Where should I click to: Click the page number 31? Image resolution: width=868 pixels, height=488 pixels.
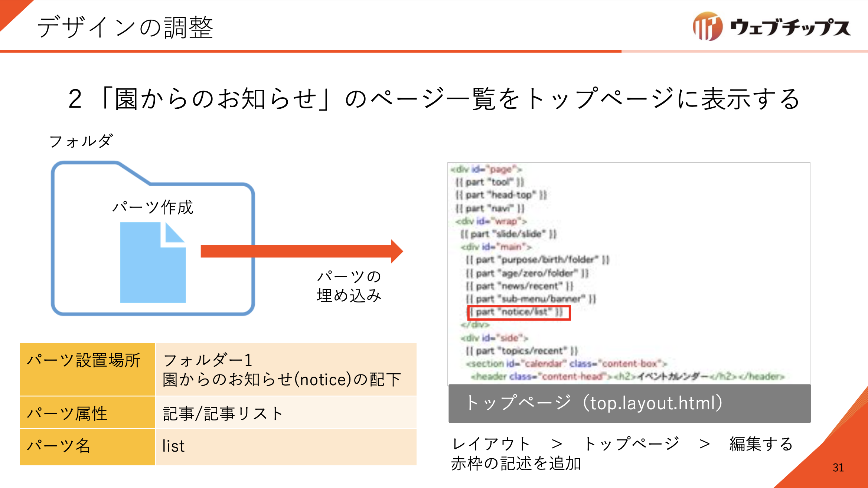point(838,468)
